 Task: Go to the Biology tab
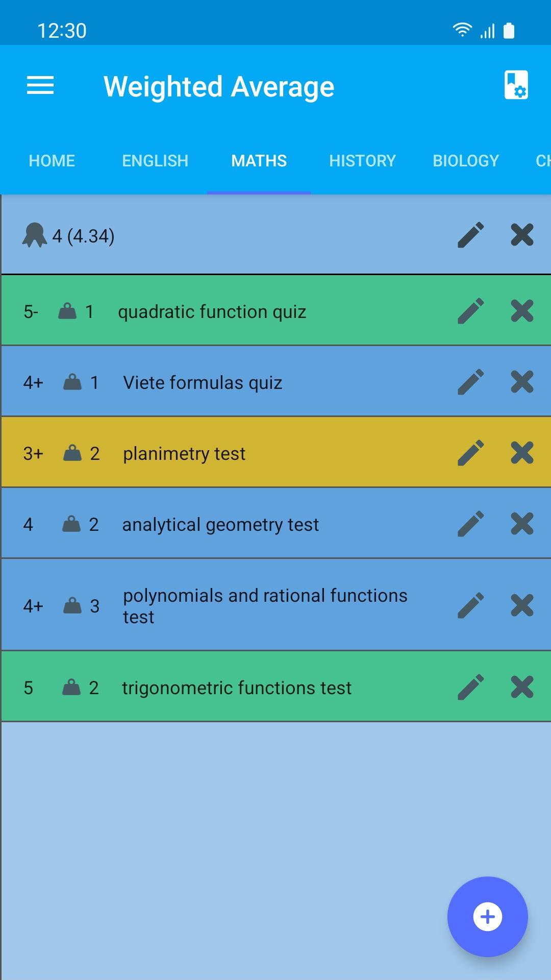click(466, 161)
